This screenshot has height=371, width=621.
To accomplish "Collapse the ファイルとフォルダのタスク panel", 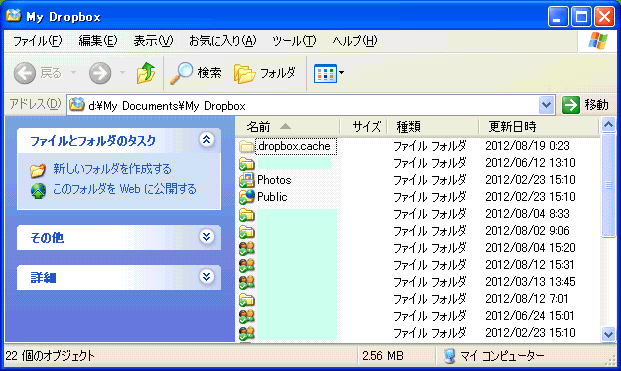I will point(206,140).
